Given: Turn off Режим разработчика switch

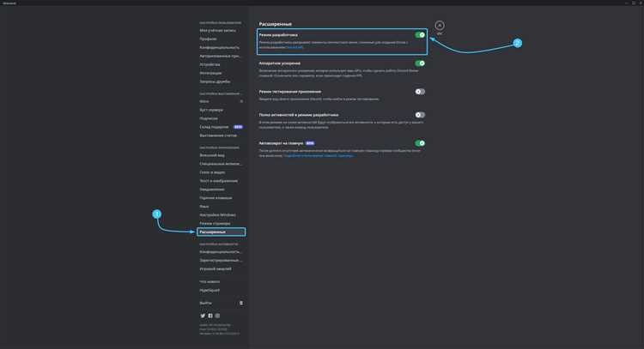Looking at the screenshot, I should [420, 35].
